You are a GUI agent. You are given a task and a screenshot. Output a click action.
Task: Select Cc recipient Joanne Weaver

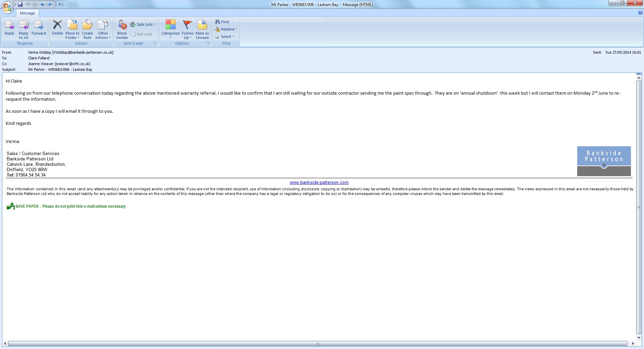(59, 64)
